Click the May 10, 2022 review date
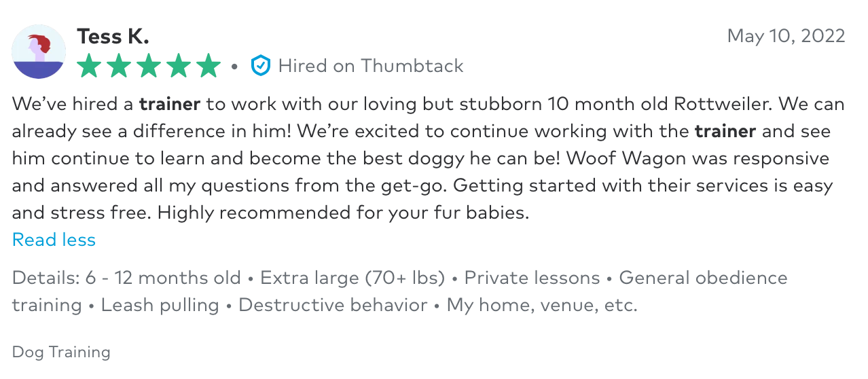Screen dimensions: 868x379 (786, 36)
